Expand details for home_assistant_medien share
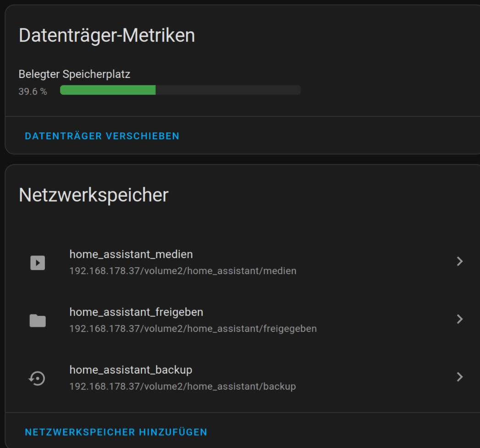Screen dimensions: 480x448 coord(459,261)
